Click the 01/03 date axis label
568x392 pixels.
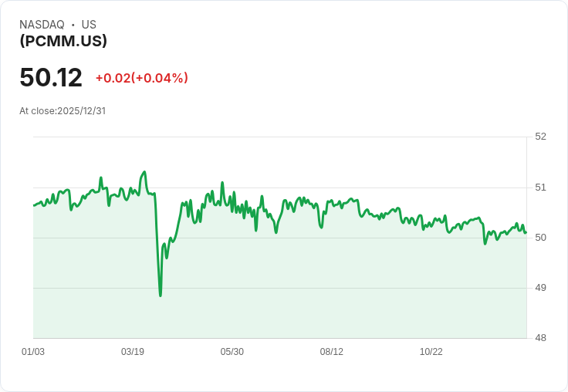tap(33, 352)
